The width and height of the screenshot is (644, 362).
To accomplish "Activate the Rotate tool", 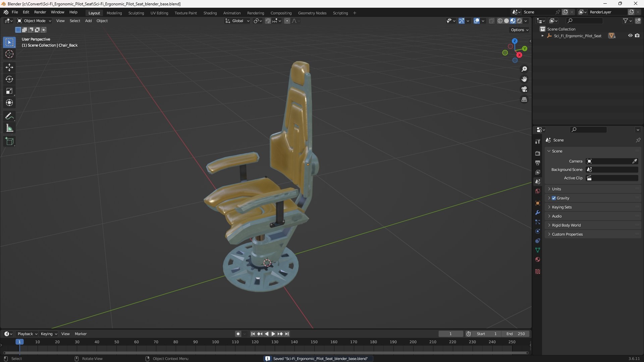I will (x=9, y=79).
